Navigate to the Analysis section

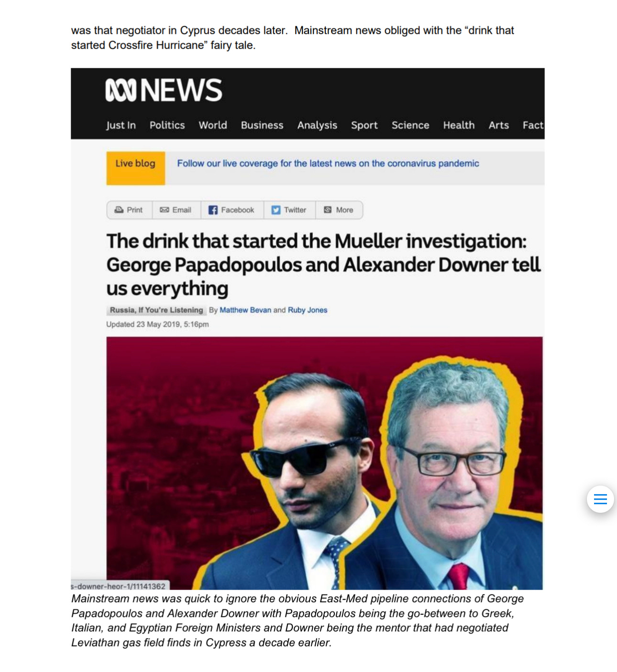coord(317,125)
